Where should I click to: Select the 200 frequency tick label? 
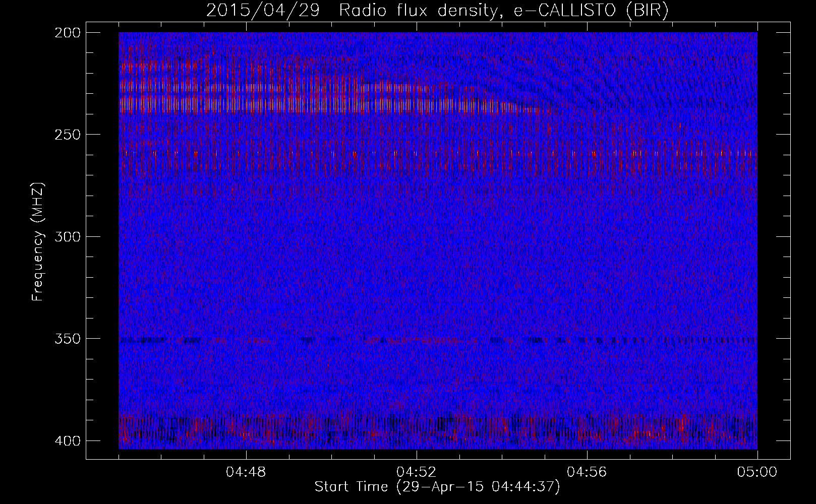click(67, 33)
